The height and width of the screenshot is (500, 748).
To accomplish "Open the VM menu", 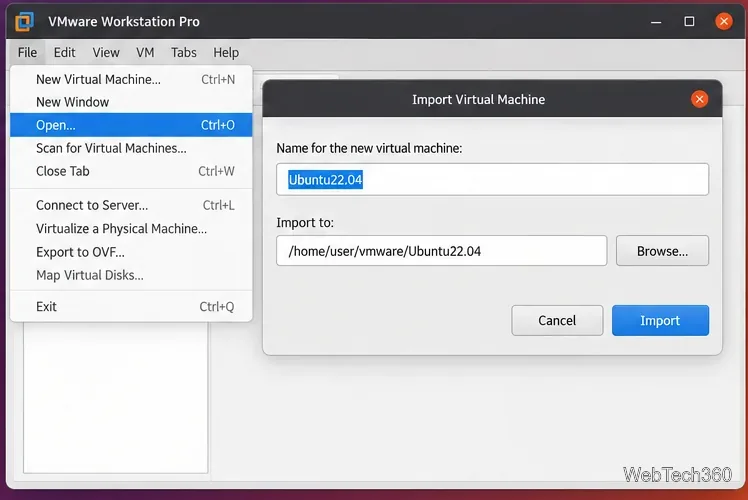I will [145, 52].
